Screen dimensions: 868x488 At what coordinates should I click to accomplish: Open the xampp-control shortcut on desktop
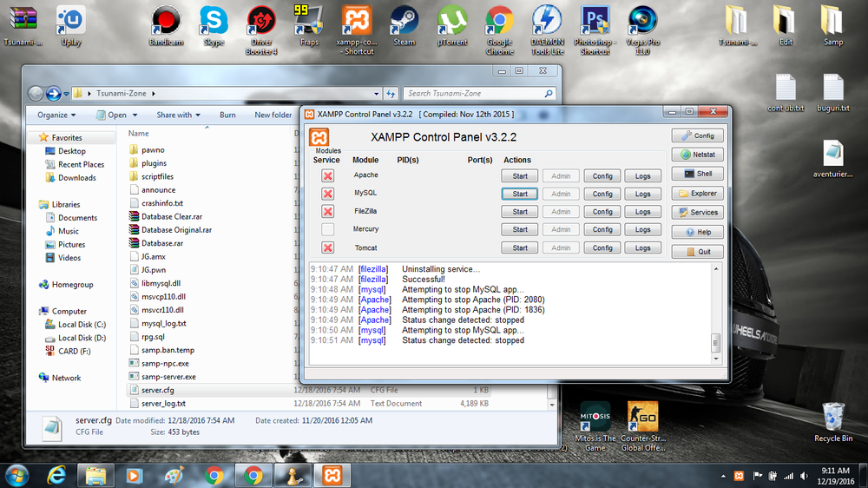[x=357, y=30]
